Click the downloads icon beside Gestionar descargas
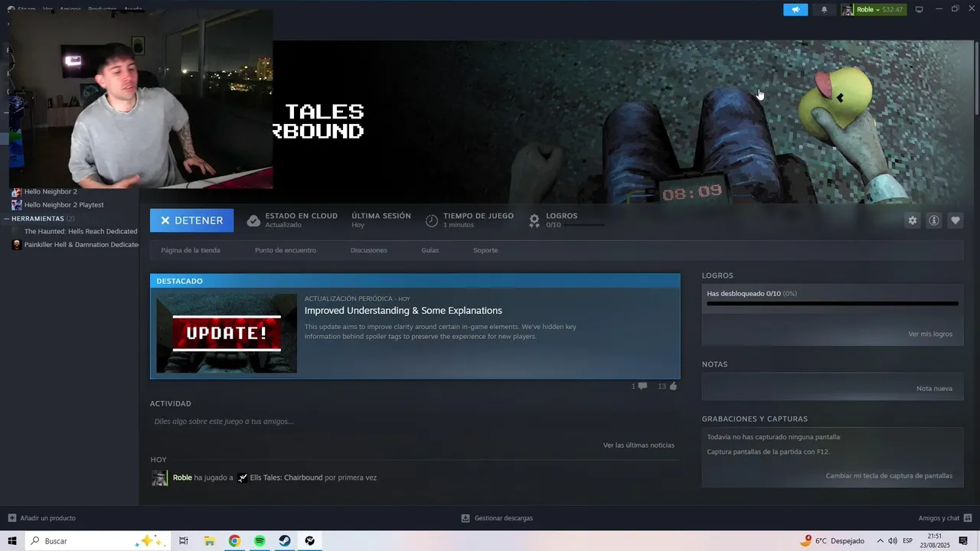The image size is (980, 551). coord(465,518)
